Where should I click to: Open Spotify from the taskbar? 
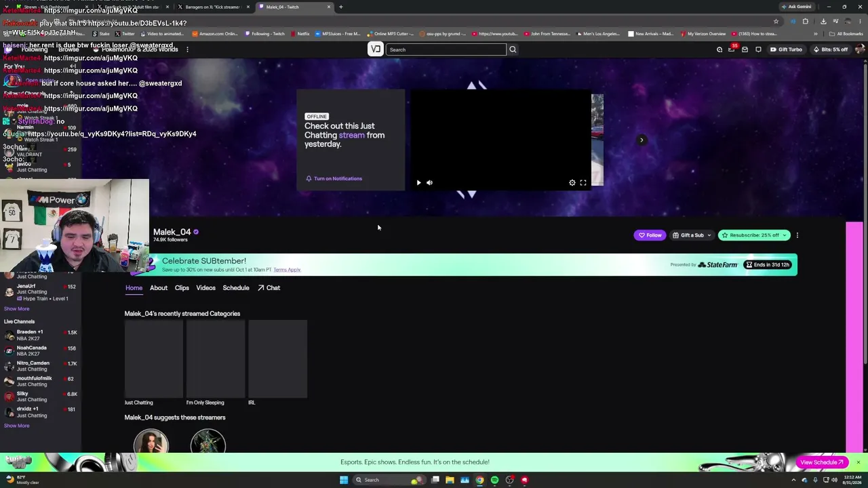tap(494, 480)
